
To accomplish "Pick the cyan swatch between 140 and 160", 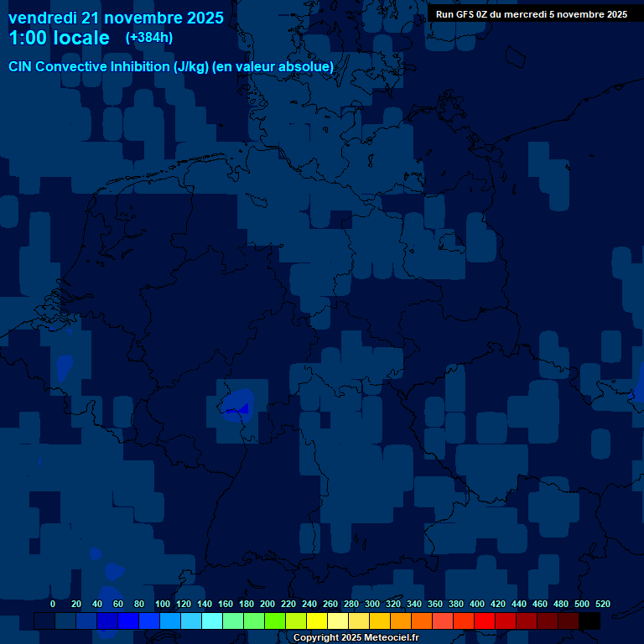I will point(212,621).
